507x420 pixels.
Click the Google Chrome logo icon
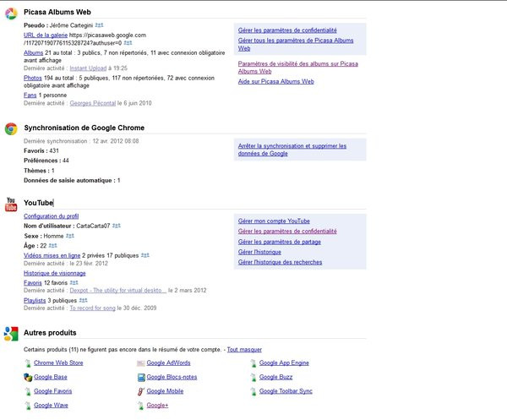point(11,128)
